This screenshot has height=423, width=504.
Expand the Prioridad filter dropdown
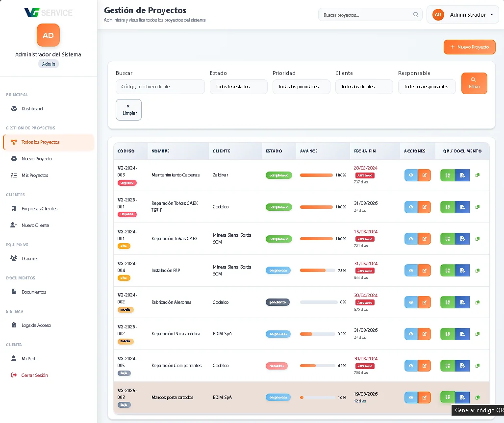[301, 87]
